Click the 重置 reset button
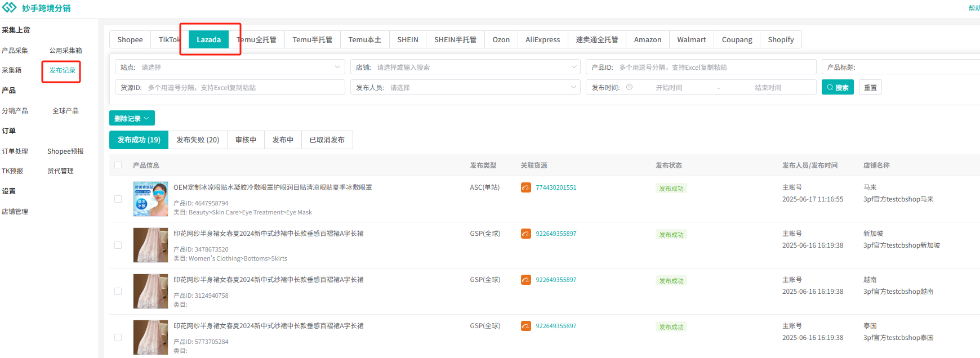This screenshot has height=358, width=980. [870, 87]
